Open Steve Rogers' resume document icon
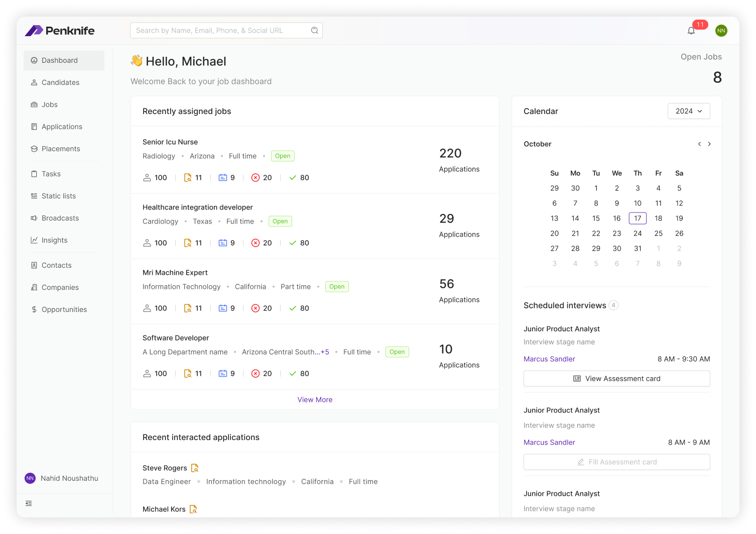756x534 pixels. click(x=195, y=468)
